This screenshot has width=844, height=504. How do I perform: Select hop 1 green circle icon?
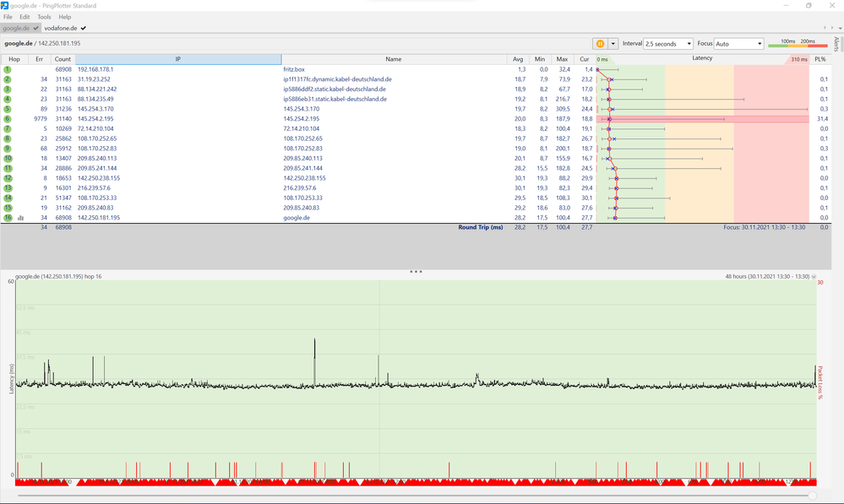(8, 69)
